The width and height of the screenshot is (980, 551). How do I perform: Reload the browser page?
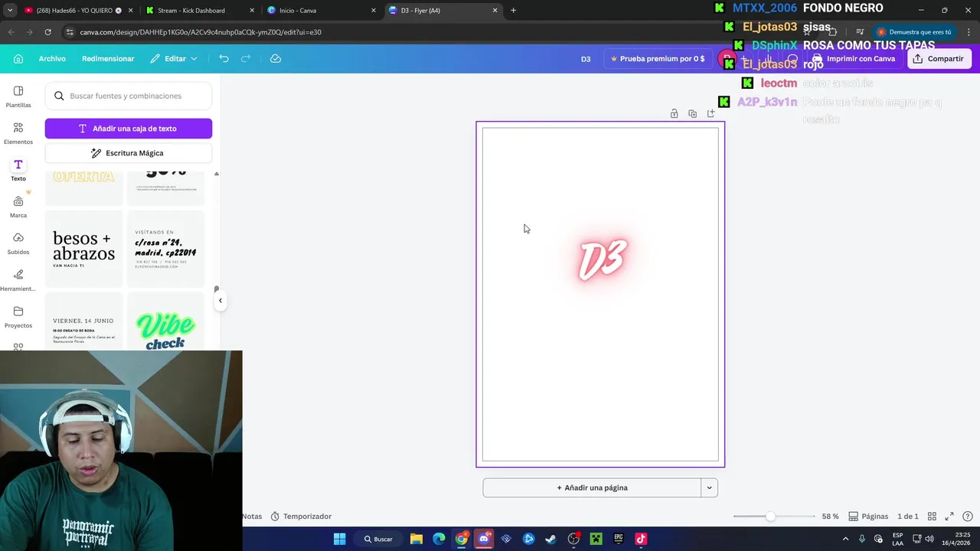click(47, 32)
